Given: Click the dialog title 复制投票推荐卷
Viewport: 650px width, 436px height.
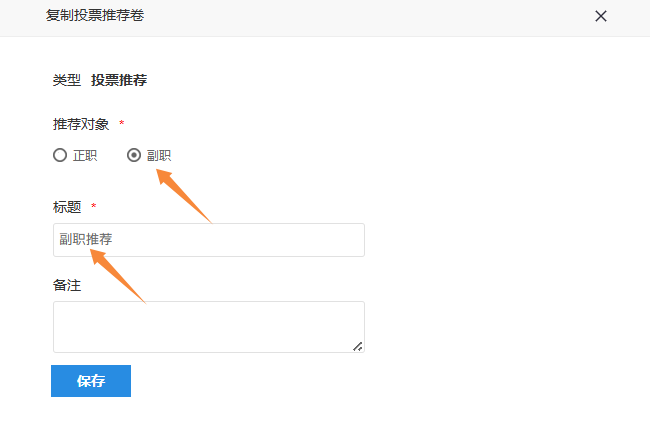Looking at the screenshot, I should point(95,16).
